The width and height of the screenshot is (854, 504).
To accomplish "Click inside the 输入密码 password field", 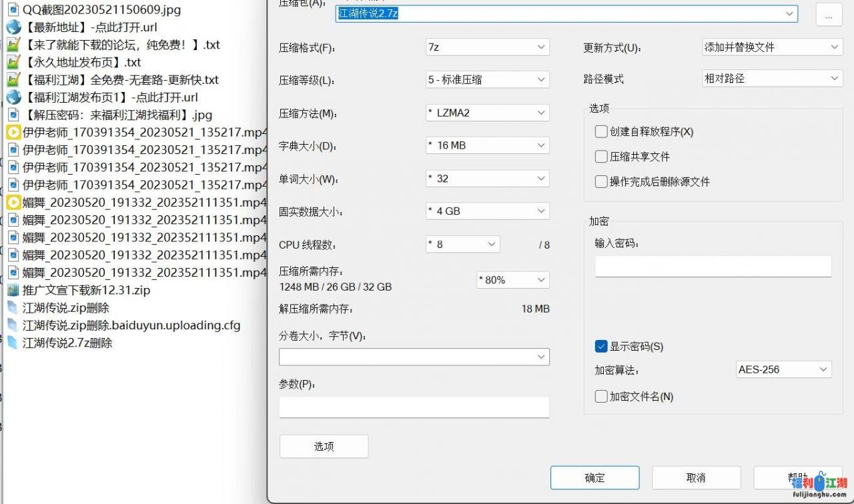I will tap(712, 266).
